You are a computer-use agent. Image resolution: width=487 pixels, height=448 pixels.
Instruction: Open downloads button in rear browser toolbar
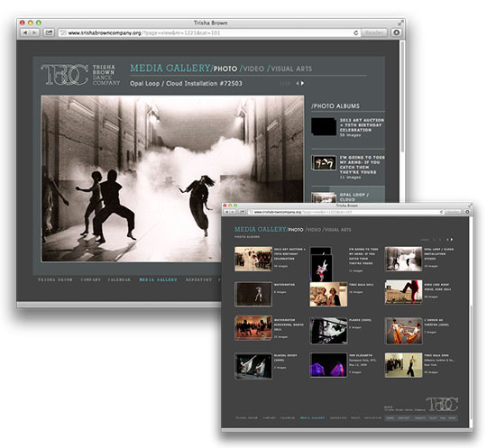point(396,32)
